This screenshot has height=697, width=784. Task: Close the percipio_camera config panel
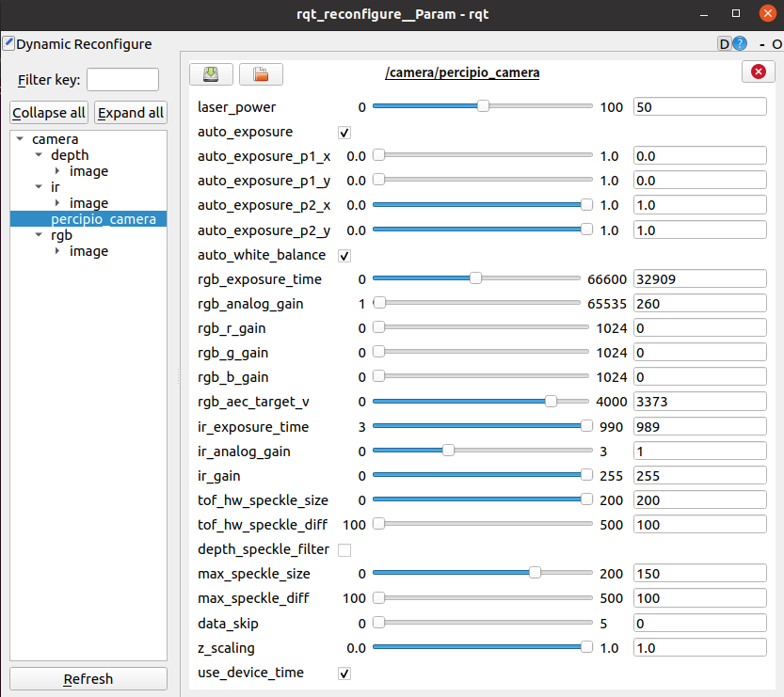(758, 71)
